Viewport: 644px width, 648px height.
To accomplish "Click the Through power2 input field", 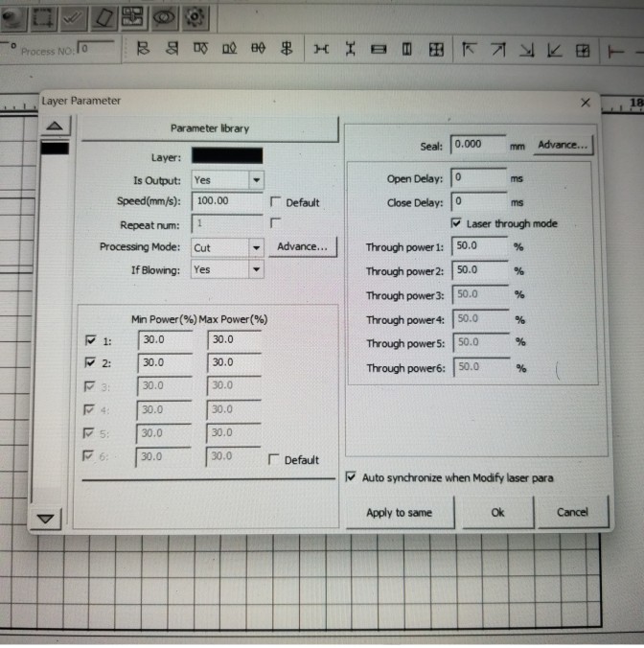I will 480,270.
